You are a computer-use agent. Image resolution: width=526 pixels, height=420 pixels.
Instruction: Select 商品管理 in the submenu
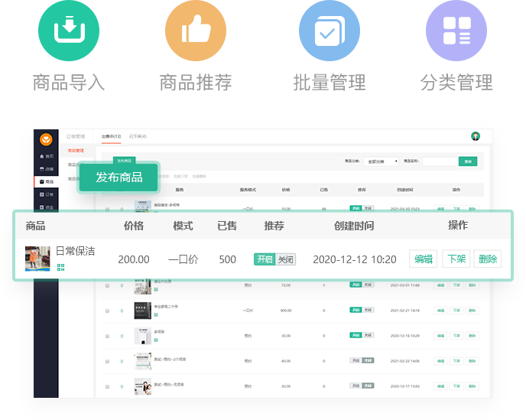click(x=76, y=151)
